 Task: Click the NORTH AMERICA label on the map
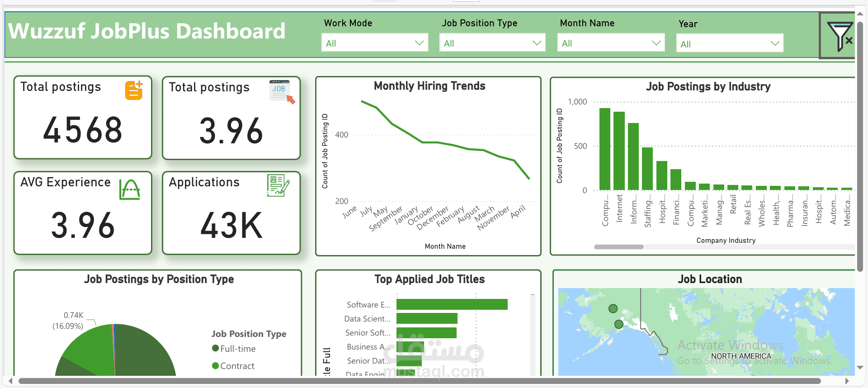coord(741,356)
